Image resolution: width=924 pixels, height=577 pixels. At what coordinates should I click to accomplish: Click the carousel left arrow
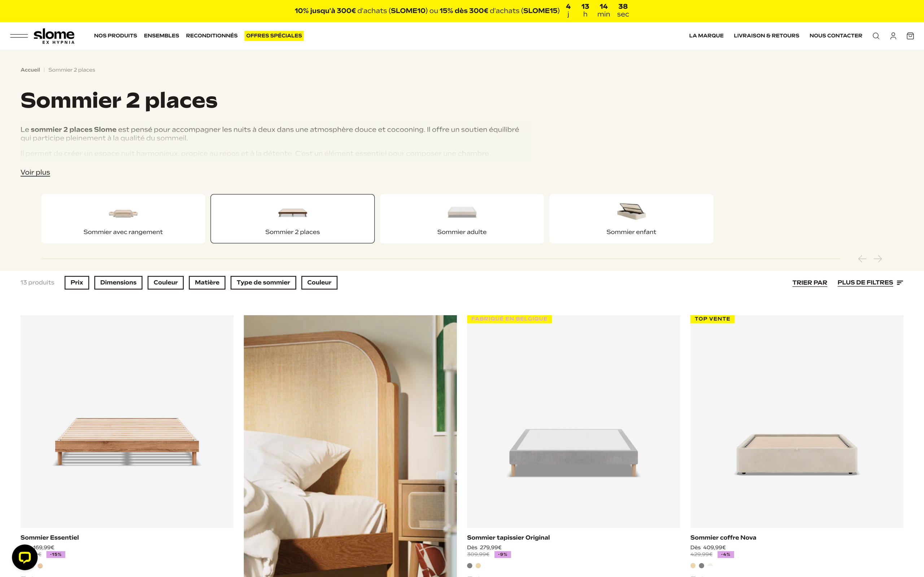pyautogui.click(x=862, y=259)
